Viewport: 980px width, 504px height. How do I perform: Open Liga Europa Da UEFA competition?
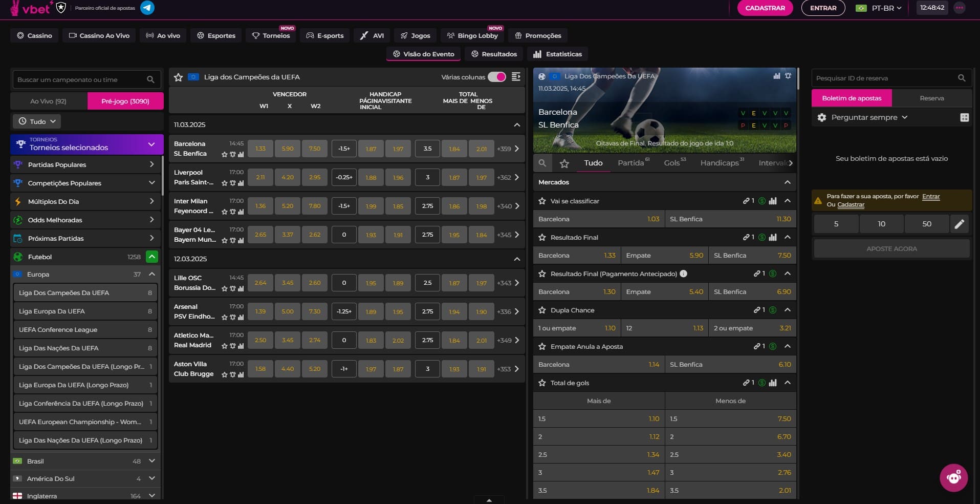pyautogui.click(x=85, y=311)
